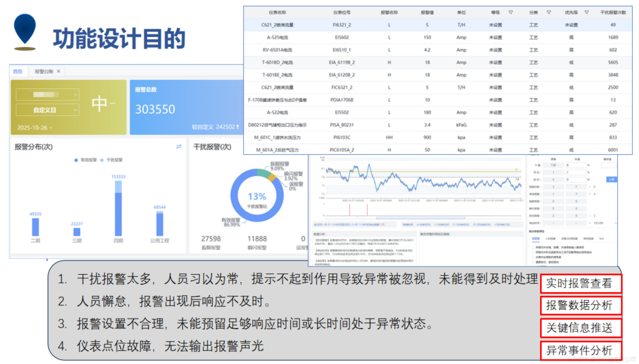Image resolution: width=639 pixels, height=364 pixels.
Task: Open the filter icon on 分类 column
Action: click(549, 12)
